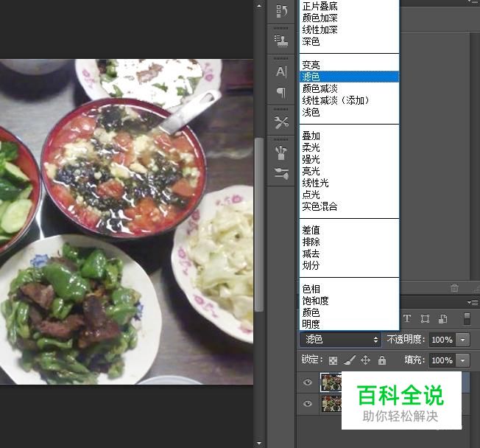Select 明度 blend mode

349,324
